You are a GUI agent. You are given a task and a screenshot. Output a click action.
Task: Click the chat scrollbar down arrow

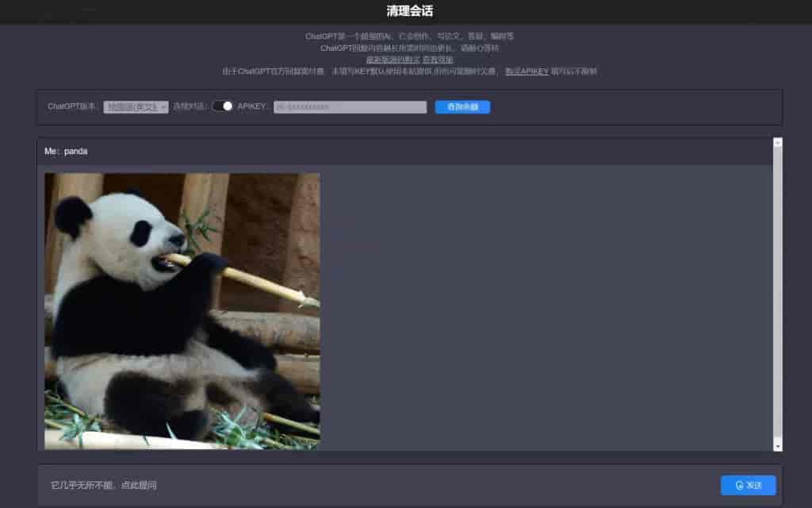click(x=777, y=445)
